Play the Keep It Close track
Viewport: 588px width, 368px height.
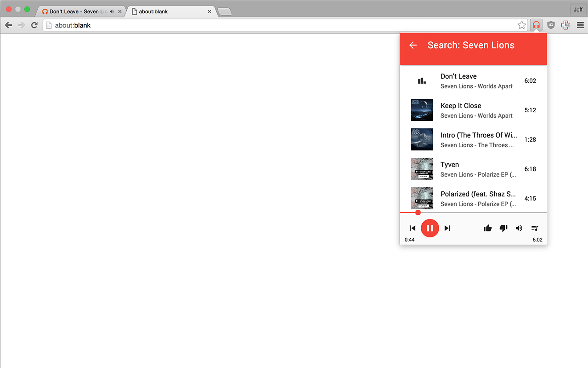click(x=473, y=110)
